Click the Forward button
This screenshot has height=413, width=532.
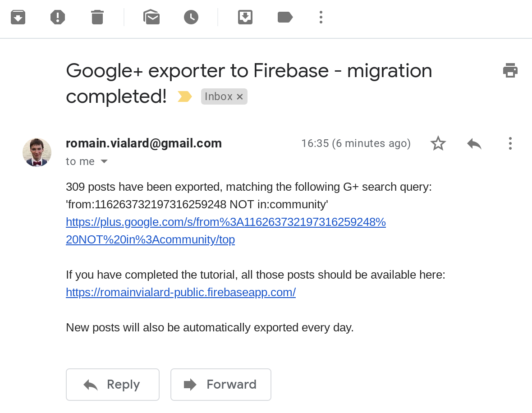[221, 385]
